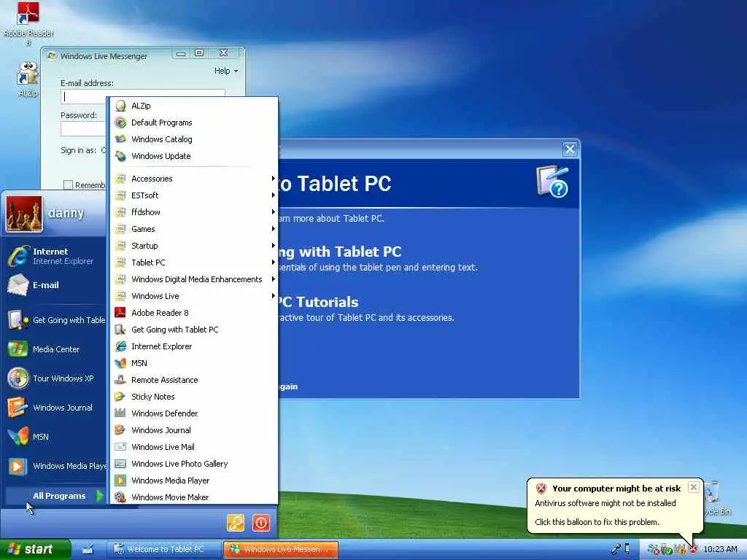Click the show desktop quick launch icon
Viewport: 747px width, 560px height.
pos(88,550)
